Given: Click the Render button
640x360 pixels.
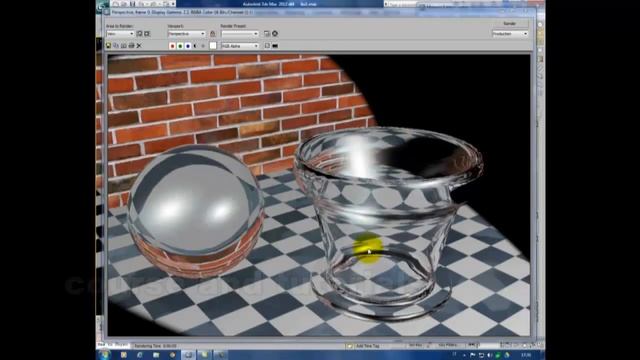Looking at the screenshot, I should coord(509,24).
